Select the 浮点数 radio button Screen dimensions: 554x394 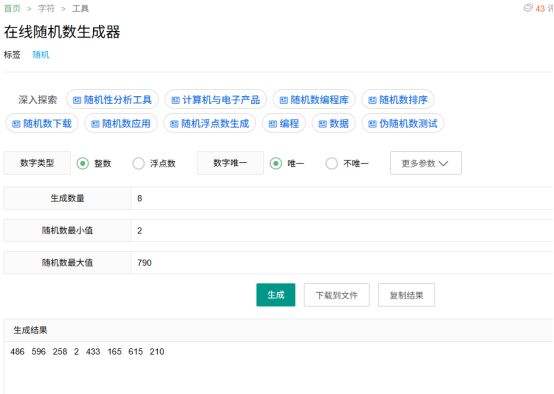tap(138, 163)
